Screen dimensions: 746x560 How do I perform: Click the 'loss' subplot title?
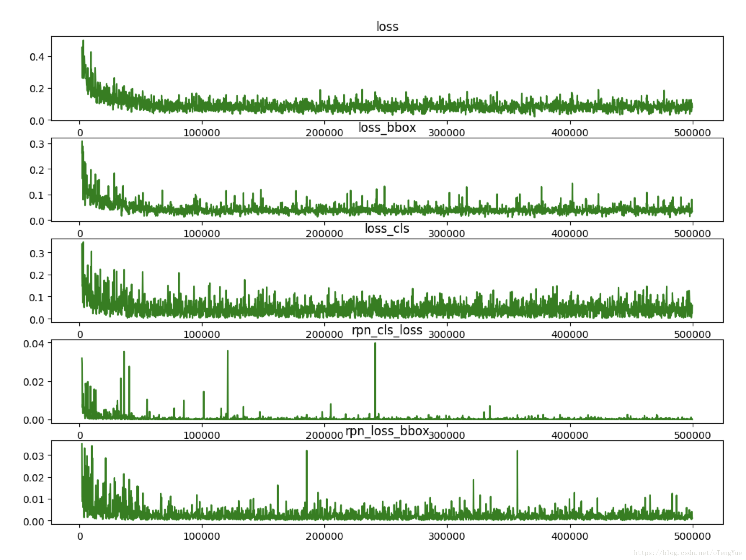(x=387, y=27)
